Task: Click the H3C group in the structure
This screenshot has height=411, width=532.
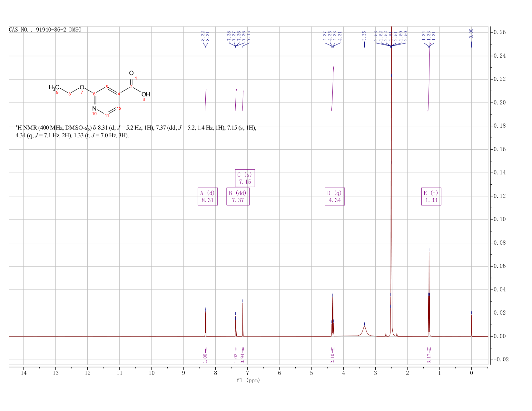Action: [x=54, y=87]
